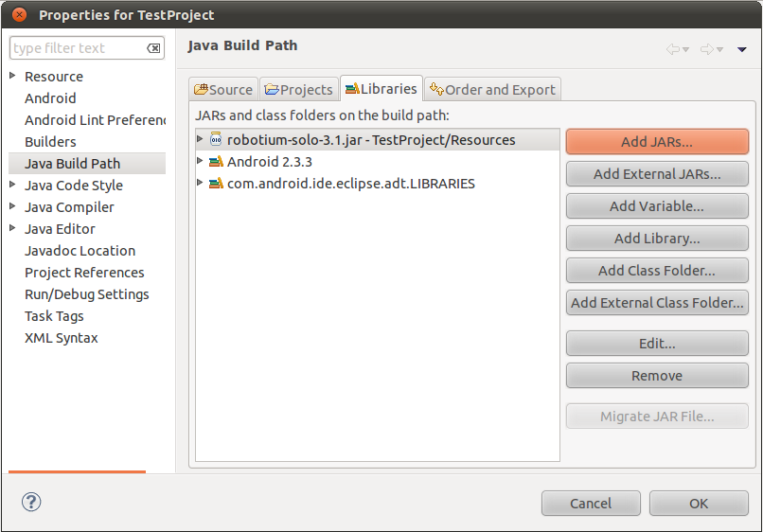Screen dimensions: 763x532
Task: Cancel the properties dialog
Action: pos(591,503)
